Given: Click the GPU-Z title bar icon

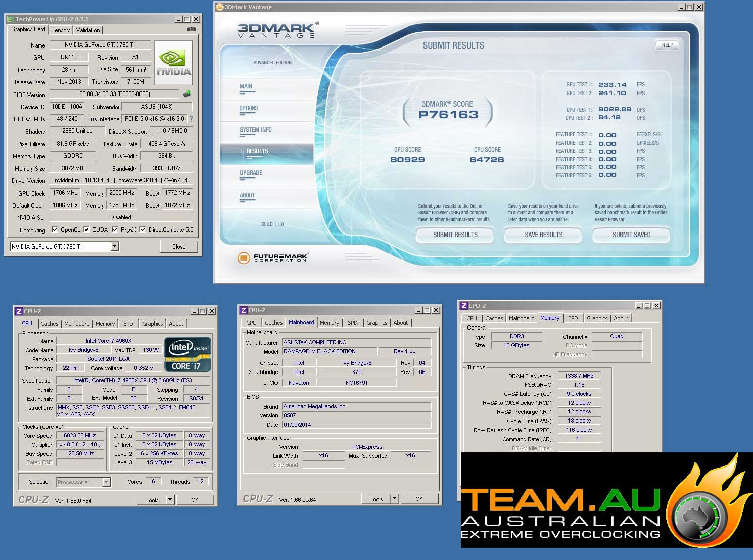Looking at the screenshot, I should click(x=11, y=19).
